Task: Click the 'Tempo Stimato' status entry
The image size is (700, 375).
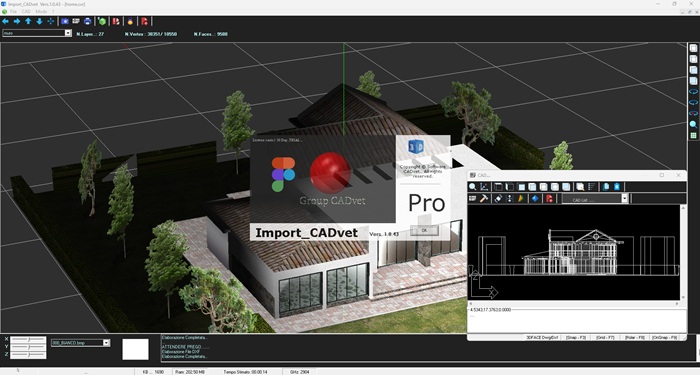Action: coord(246,371)
